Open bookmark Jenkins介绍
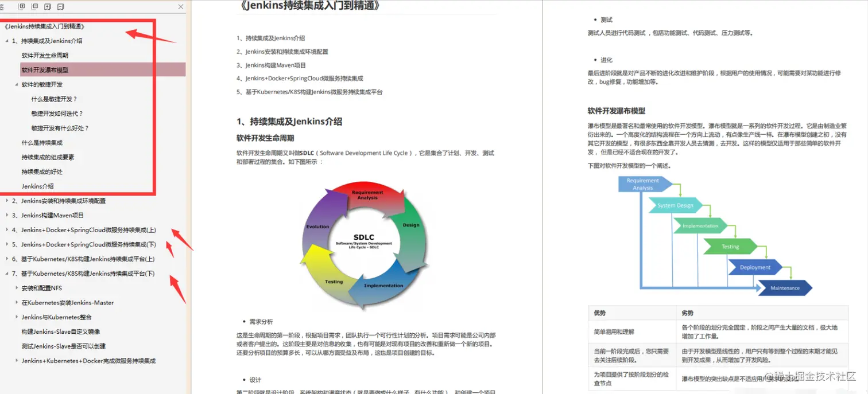This screenshot has width=868, height=394. (38, 186)
